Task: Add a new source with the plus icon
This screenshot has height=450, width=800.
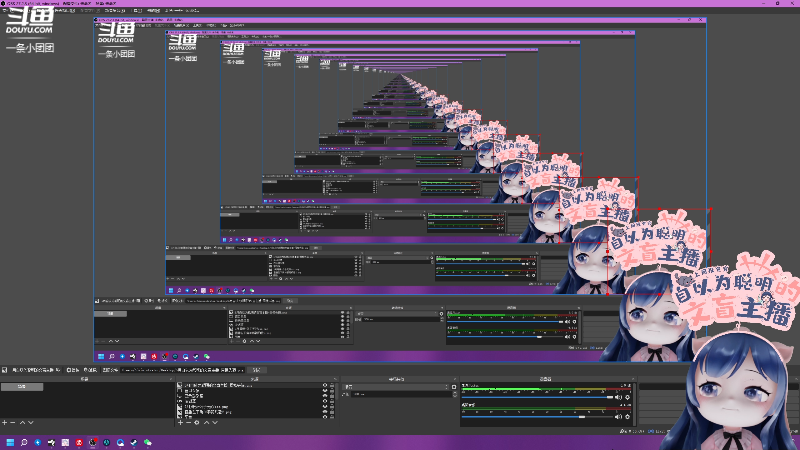Action: coord(180,422)
